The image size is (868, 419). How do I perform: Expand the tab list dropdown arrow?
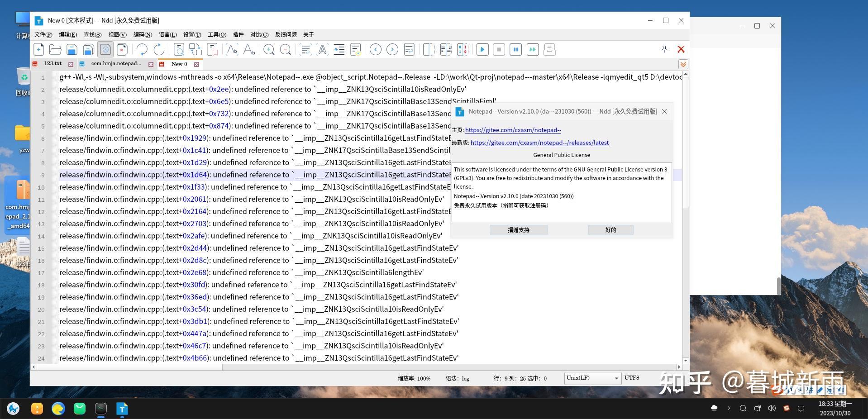point(683,64)
